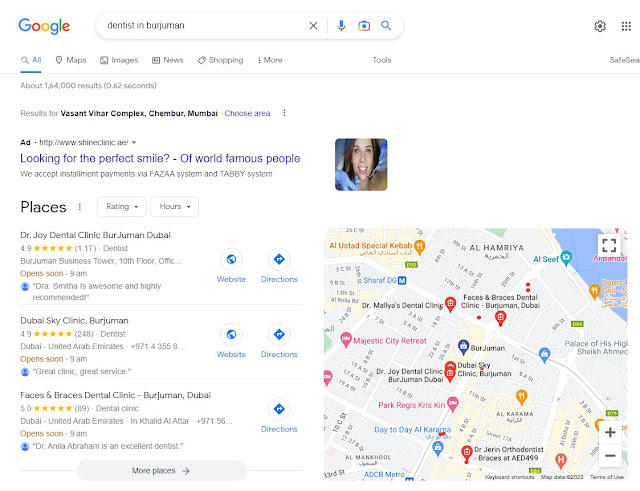
Task: Click the ad thumbnail of smiling woman
Action: tap(361, 164)
